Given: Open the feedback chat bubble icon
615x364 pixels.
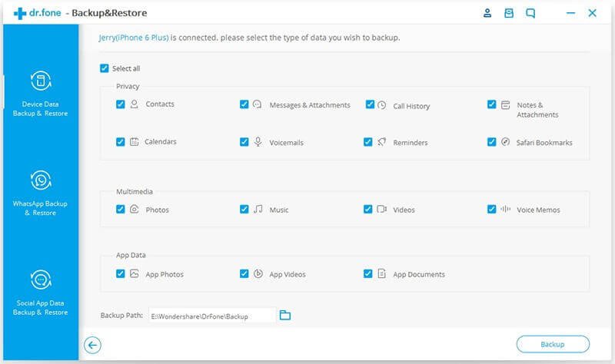Looking at the screenshot, I should coord(530,13).
